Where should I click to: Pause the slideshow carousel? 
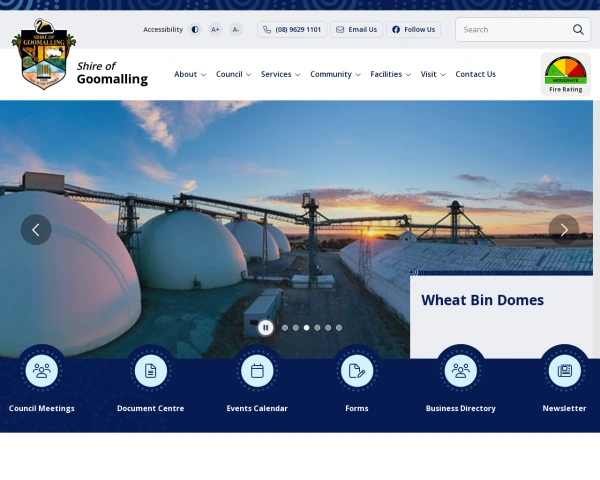click(x=266, y=328)
